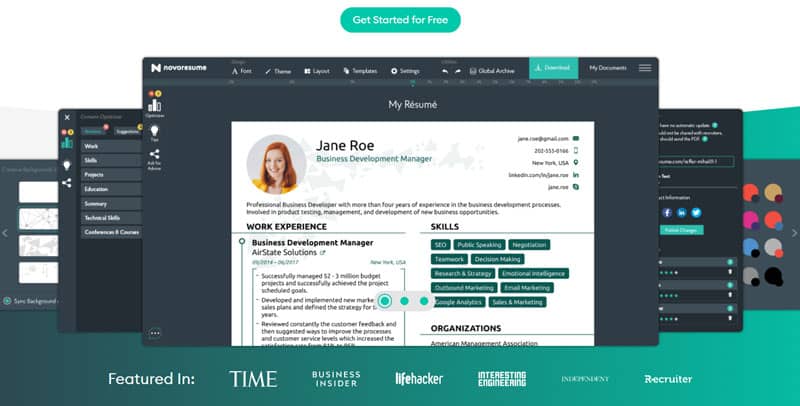
Task: Click the LinkedIn share icon in right panel
Action: coord(682,213)
